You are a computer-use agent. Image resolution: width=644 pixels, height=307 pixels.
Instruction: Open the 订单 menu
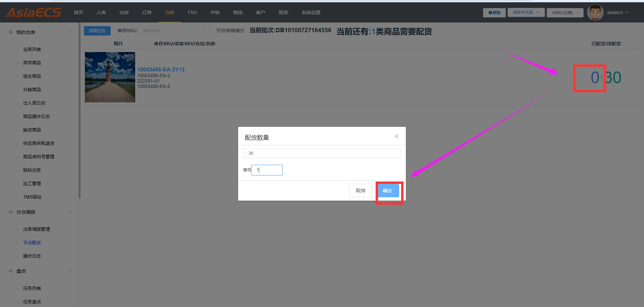click(147, 12)
